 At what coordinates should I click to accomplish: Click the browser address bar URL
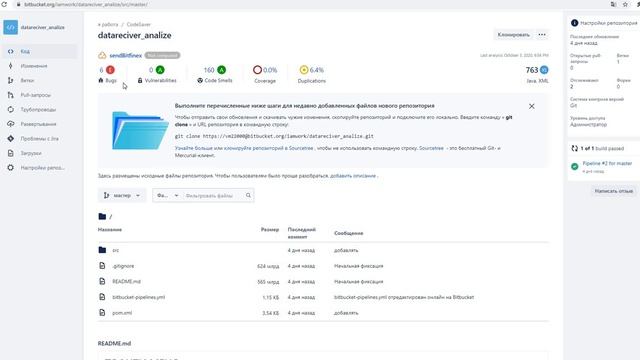86,4
